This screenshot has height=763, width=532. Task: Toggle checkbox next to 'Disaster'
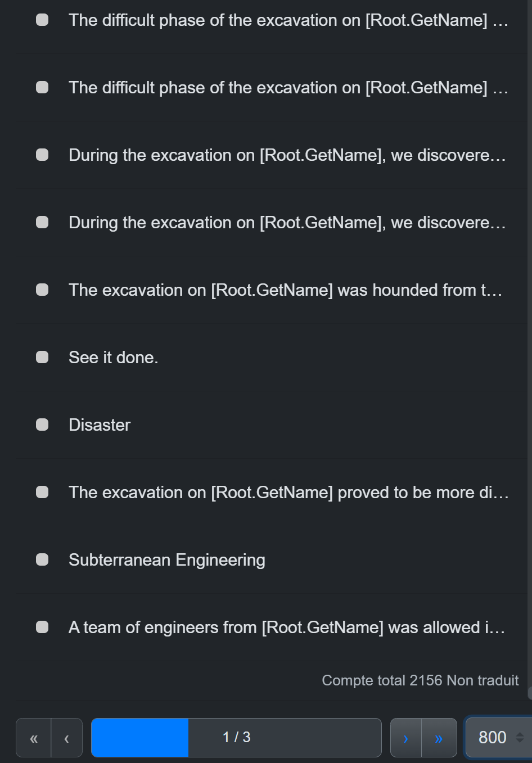pyautogui.click(x=42, y=425)
